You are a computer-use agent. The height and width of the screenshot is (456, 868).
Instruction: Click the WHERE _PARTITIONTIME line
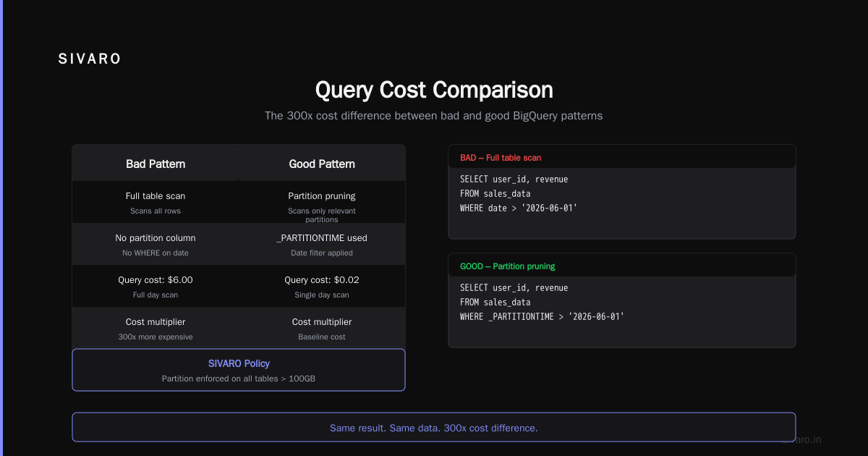[542, 317]
